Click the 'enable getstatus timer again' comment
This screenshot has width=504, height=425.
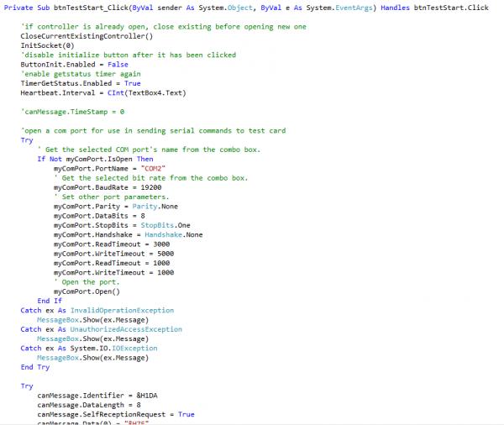(81, 74)
